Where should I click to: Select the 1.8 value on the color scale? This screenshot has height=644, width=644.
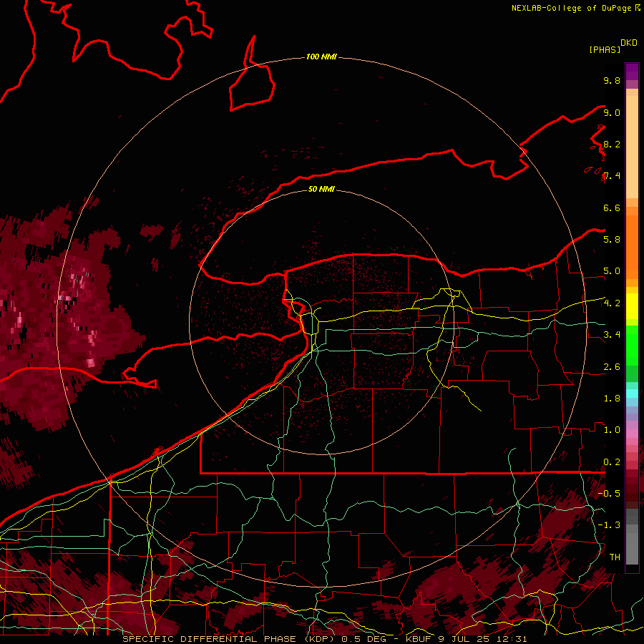point(612,399)
